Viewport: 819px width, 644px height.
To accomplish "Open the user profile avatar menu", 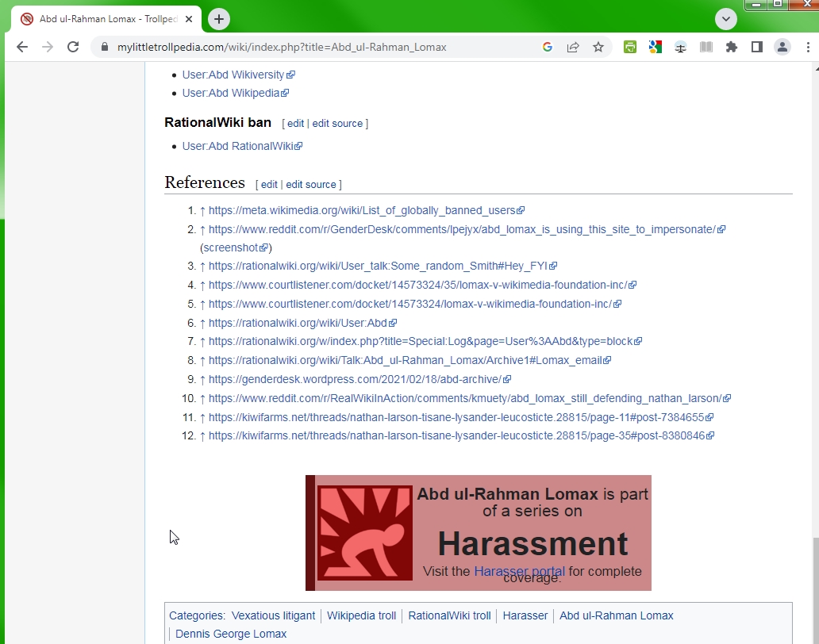I will 782,47.
